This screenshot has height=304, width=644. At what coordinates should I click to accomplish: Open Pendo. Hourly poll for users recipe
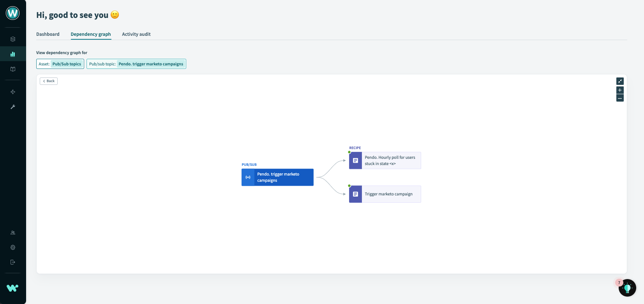coord(385,160)
